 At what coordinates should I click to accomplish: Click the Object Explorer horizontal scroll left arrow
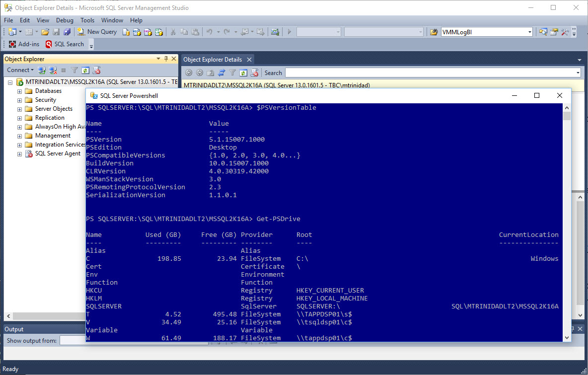pos(8,316)
